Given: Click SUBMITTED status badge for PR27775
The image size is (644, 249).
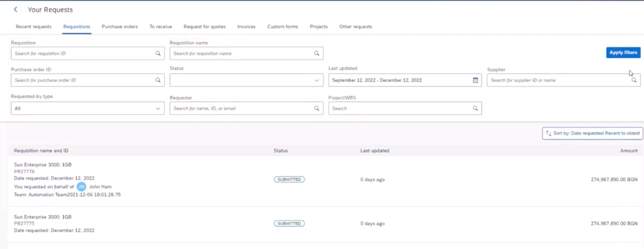Looking at the screenshot, I should click(x=289, y=223).
